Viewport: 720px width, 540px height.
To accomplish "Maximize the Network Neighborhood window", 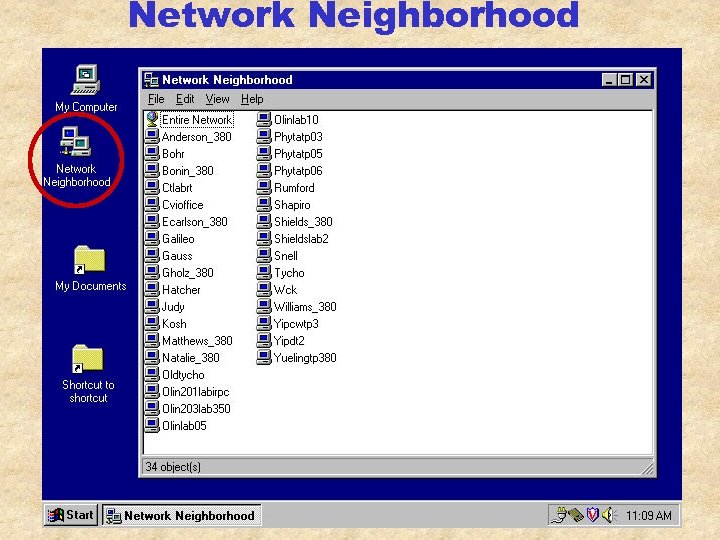I will click(x=625, y=80).
